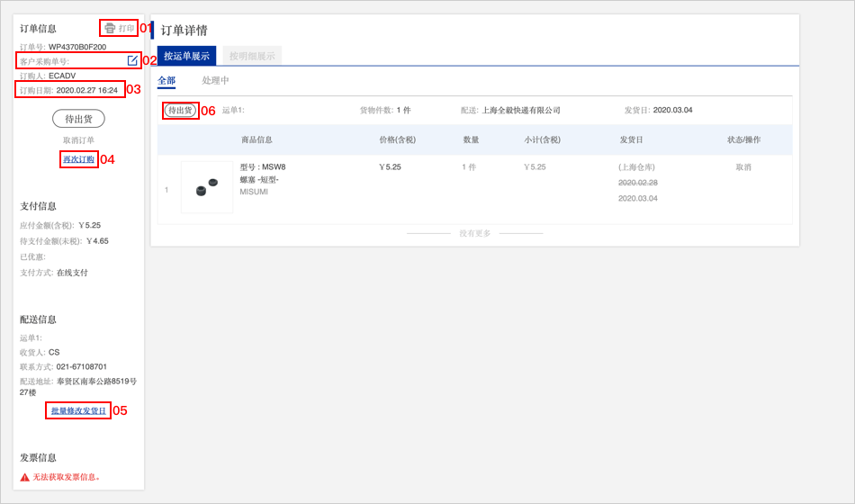Switch to the 按运单展示 tab

point(186,56)
